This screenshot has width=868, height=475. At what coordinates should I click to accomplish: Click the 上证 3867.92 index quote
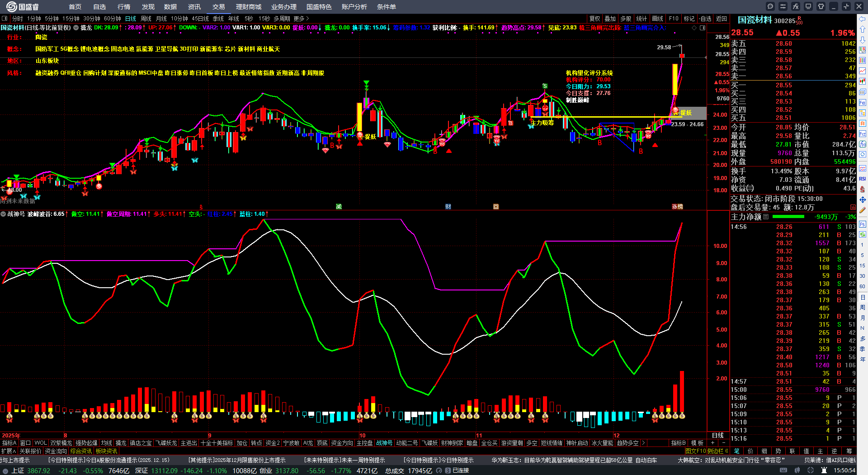coord(31,471)
